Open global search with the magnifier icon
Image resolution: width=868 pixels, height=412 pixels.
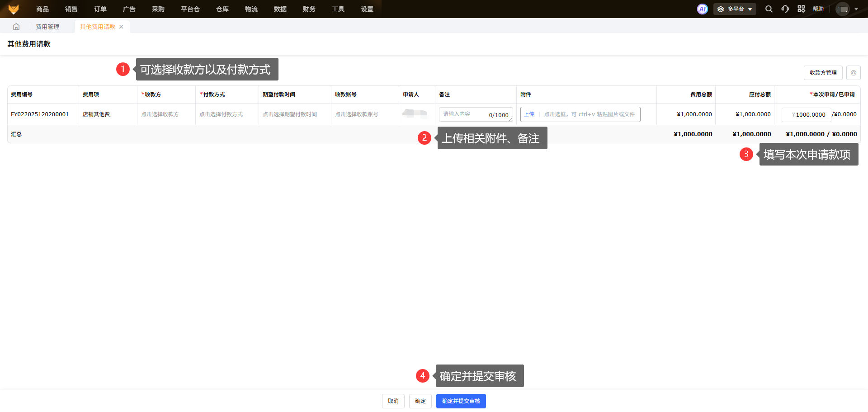769,9
